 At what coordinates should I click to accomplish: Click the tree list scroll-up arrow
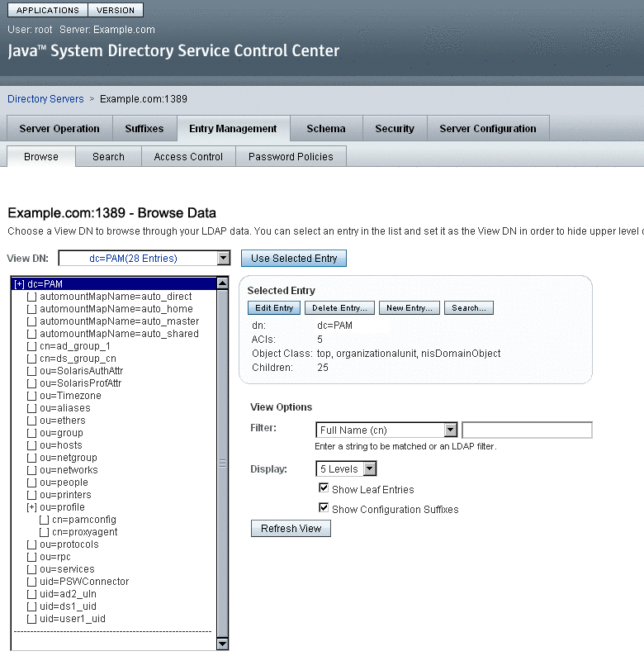(222, 283)
